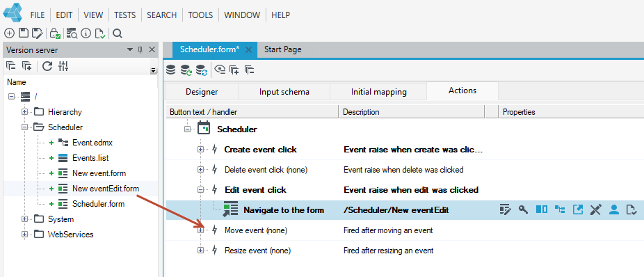Click the document with green check icon
The width and height of the screenshot is (644, 277).
pyautogui.click(x=100, y=33)
